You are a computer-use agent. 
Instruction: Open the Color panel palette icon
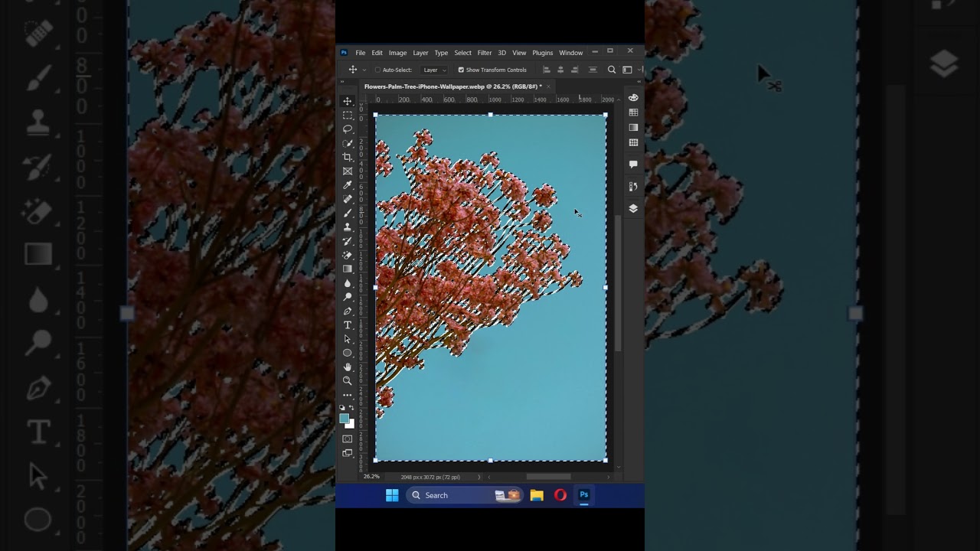coord(633,97)
